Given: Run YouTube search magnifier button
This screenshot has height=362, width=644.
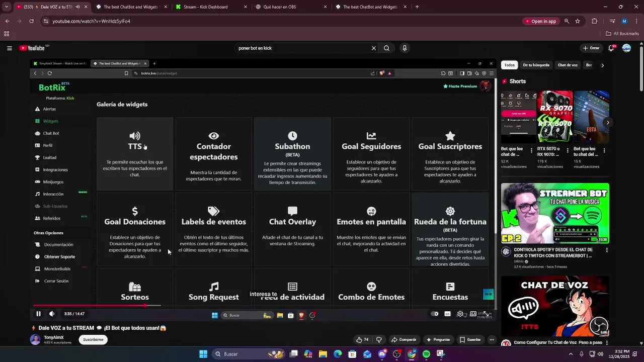Looking at the screenshot, I should click(386, 48).
